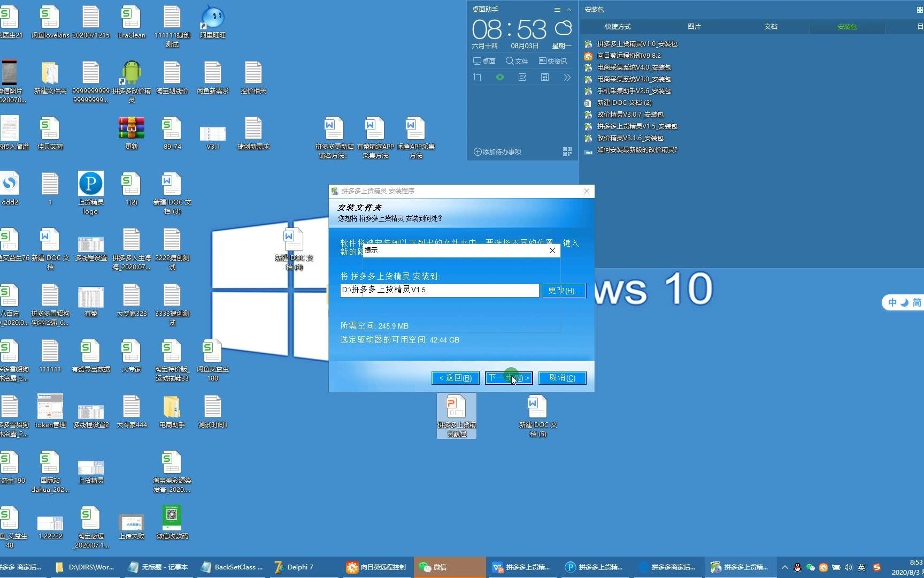Switch to the 快捷方式 tab
924x578 pixels.
coord(618,27)
